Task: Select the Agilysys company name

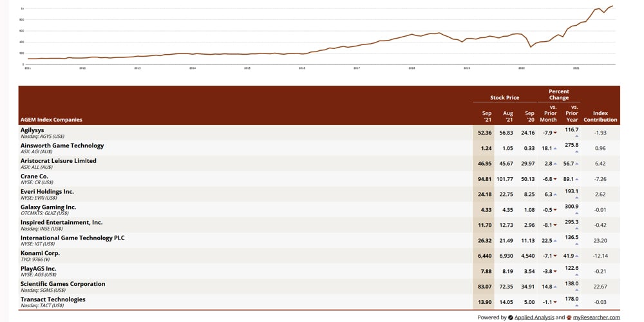Action: [32, 130]
